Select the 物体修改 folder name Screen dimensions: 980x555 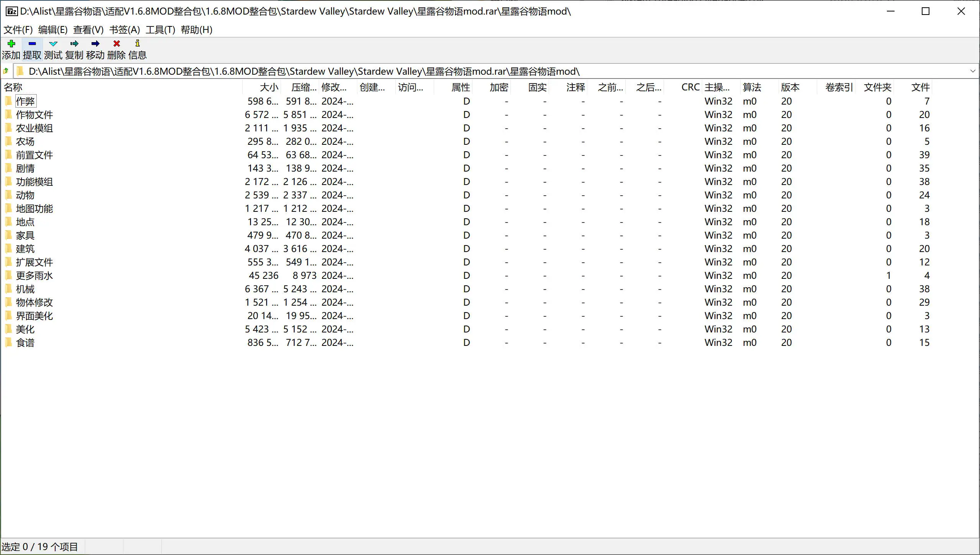[x=34, y=302]
